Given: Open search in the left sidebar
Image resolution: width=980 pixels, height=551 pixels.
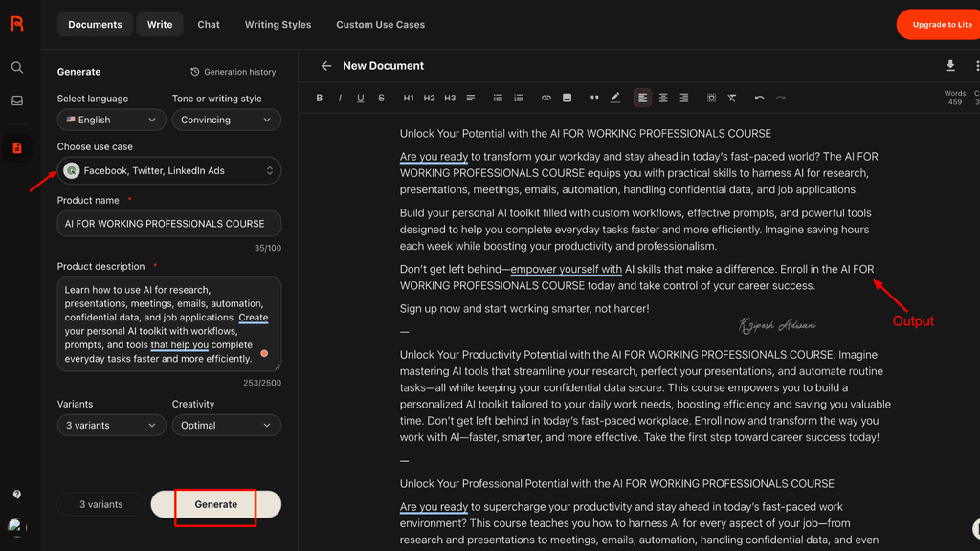Looking at the screenshot, I should coord(17,68).
